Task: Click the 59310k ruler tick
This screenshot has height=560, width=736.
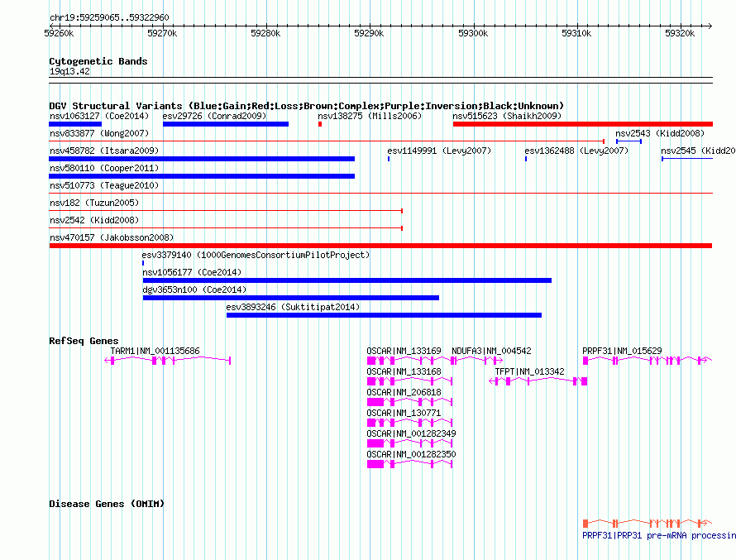Action: point(576,33)
